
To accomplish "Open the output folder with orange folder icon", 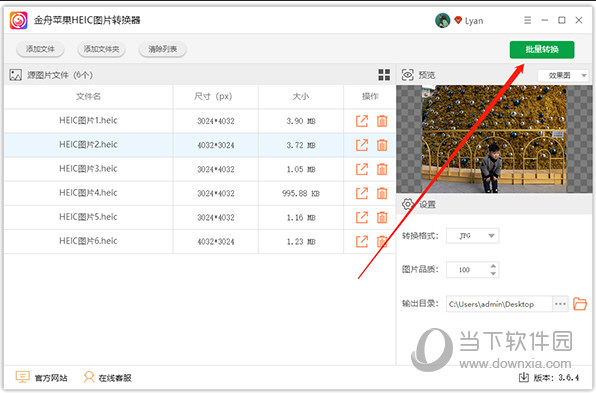I will pyautogui.click(x=580, y=304).
